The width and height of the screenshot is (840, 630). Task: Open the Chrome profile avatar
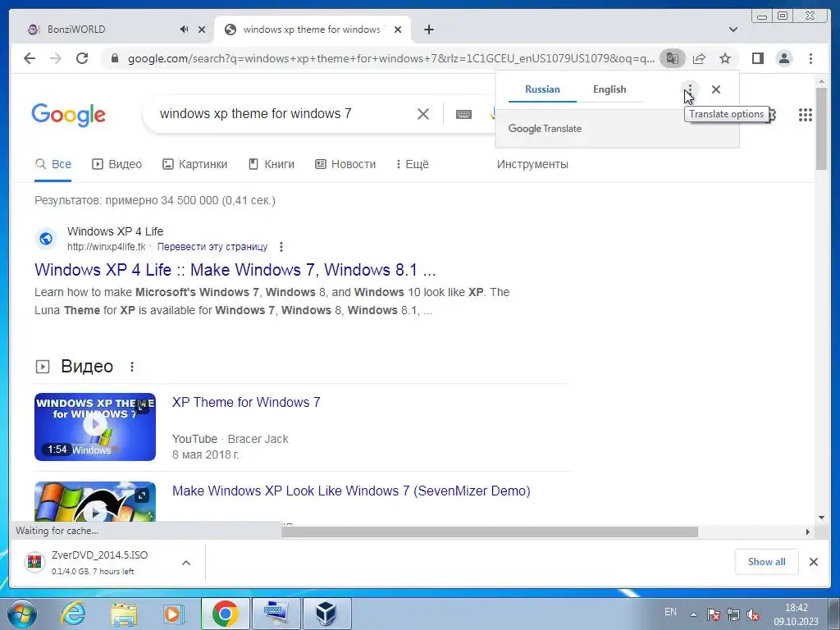[783, 58]
